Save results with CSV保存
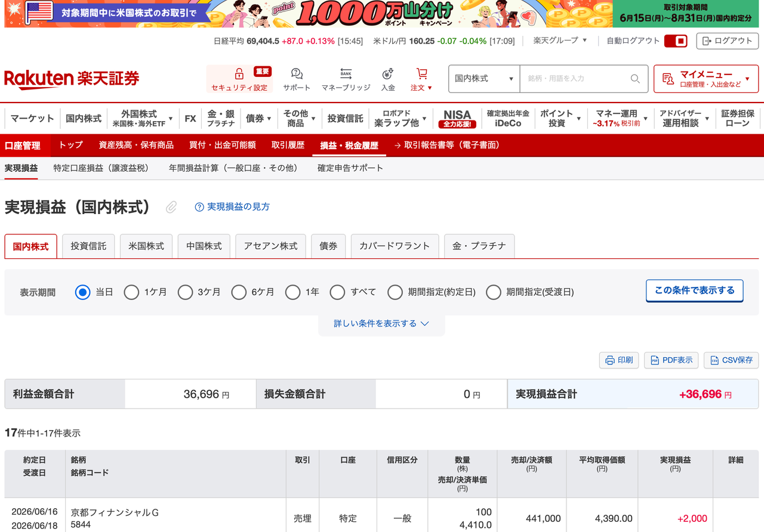The width and height of the screenshot is (764, 532). (731, 360)
